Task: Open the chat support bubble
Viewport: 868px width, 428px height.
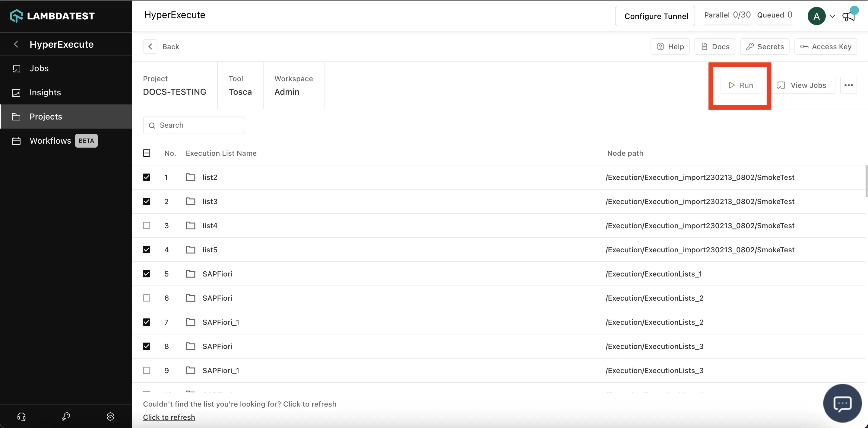Action: click(842, 403)
